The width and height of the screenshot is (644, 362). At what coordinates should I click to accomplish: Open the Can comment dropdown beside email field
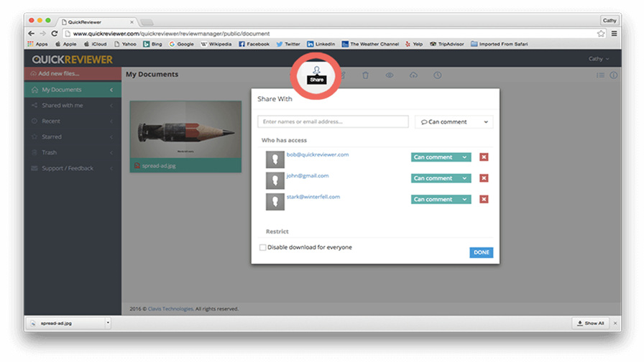click(454, 122)
